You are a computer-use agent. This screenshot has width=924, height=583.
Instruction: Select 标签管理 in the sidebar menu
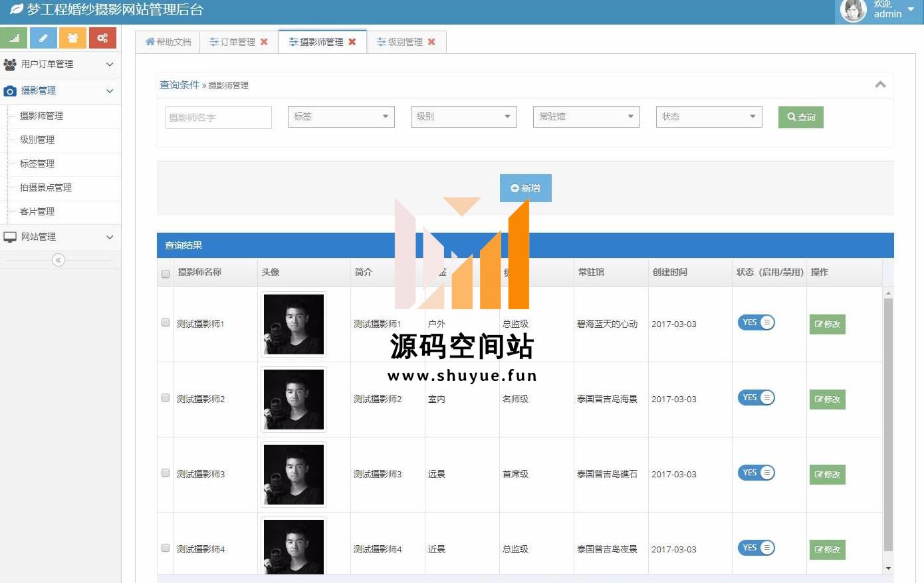pos(37,164)
